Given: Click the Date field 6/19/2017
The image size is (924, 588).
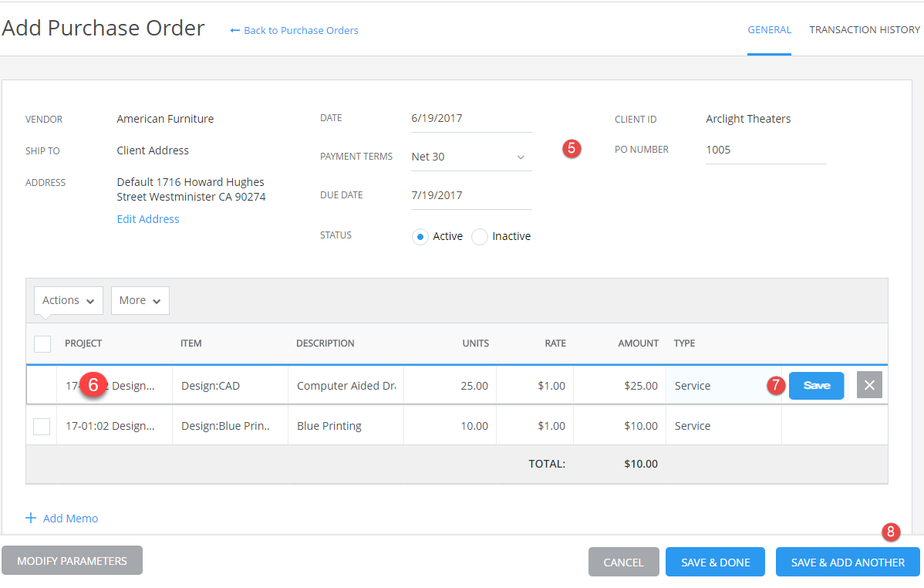Looking at the screenshot, I should tap(470, 119).
